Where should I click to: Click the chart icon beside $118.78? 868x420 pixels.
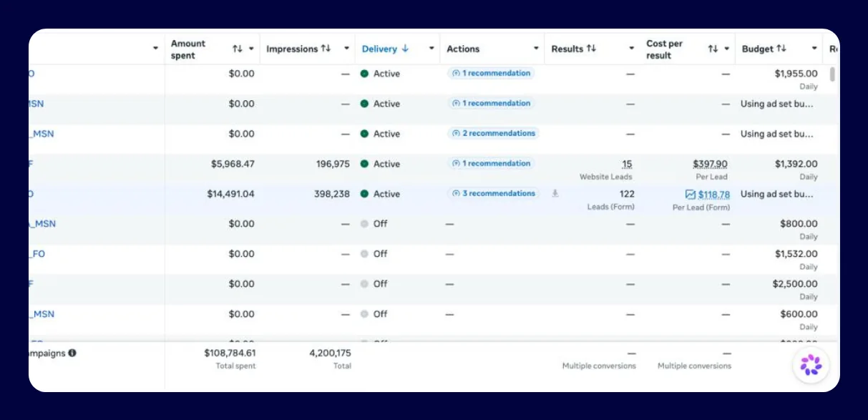tap(690, 194)
